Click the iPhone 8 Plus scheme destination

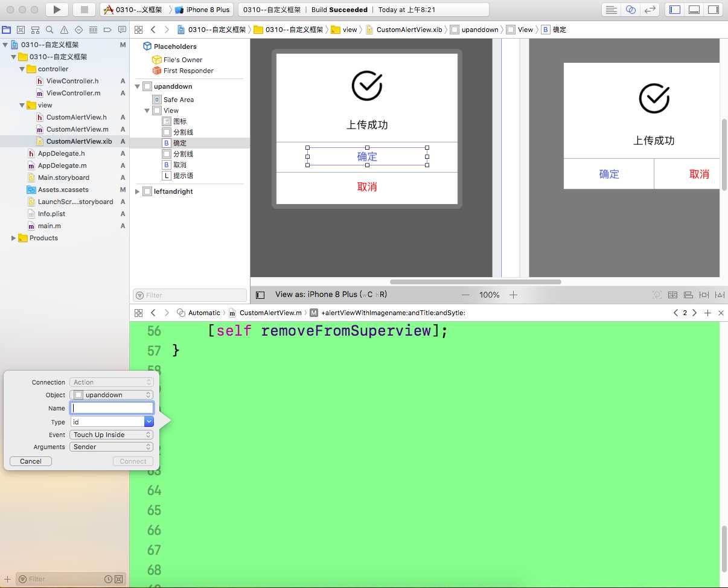(x=203, y=10)
